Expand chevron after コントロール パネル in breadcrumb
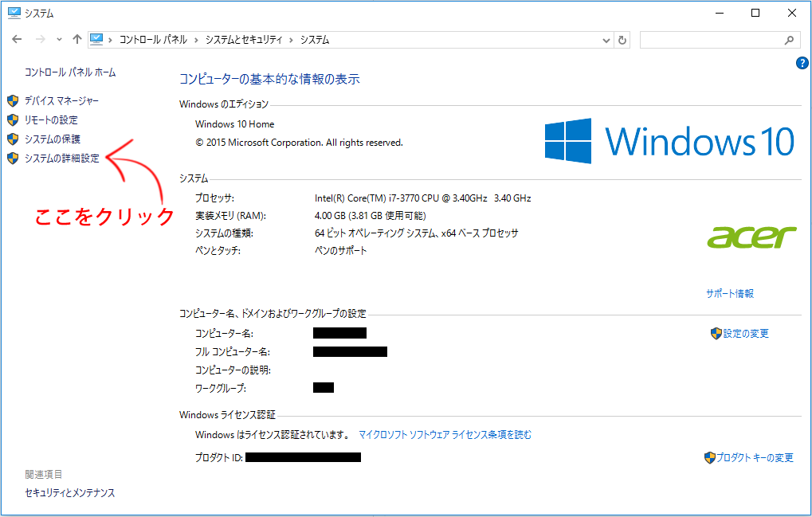Image resolution: width=812 pixels, height=517 pixels. pos(196,40)
